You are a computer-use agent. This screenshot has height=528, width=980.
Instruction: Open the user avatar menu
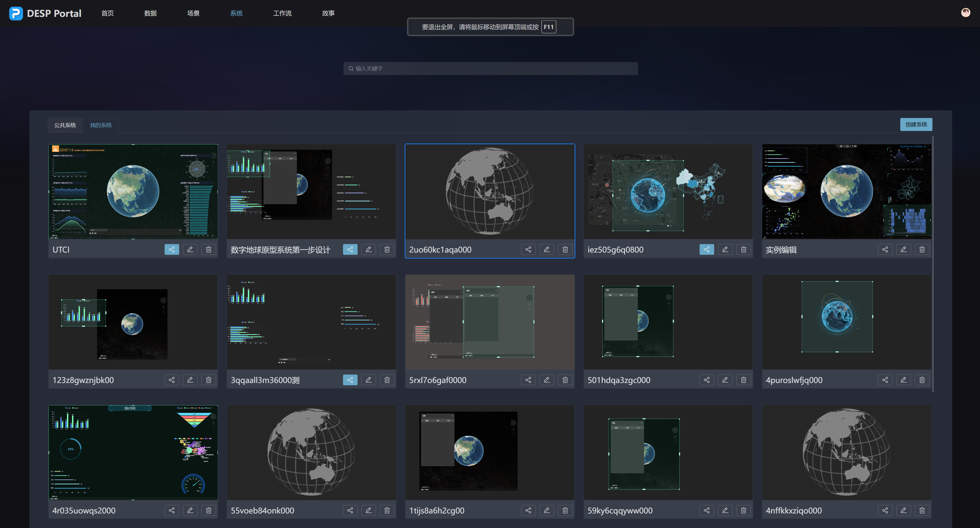coord(965,13)
